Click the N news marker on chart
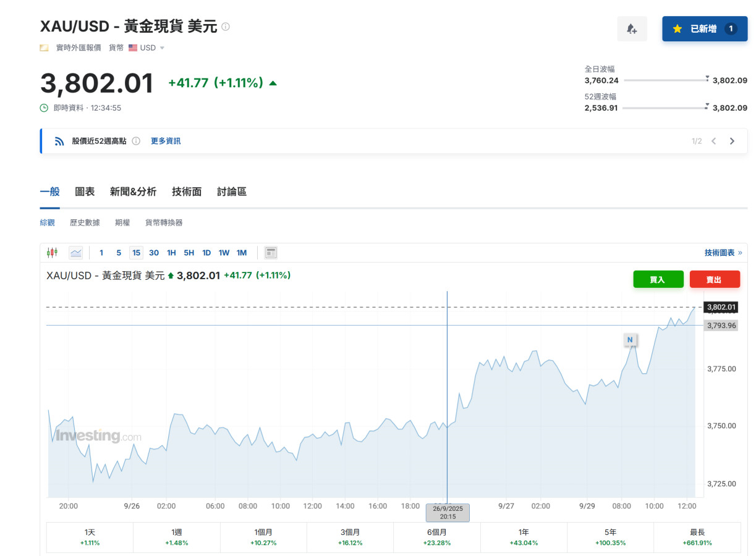 (630, 340)
